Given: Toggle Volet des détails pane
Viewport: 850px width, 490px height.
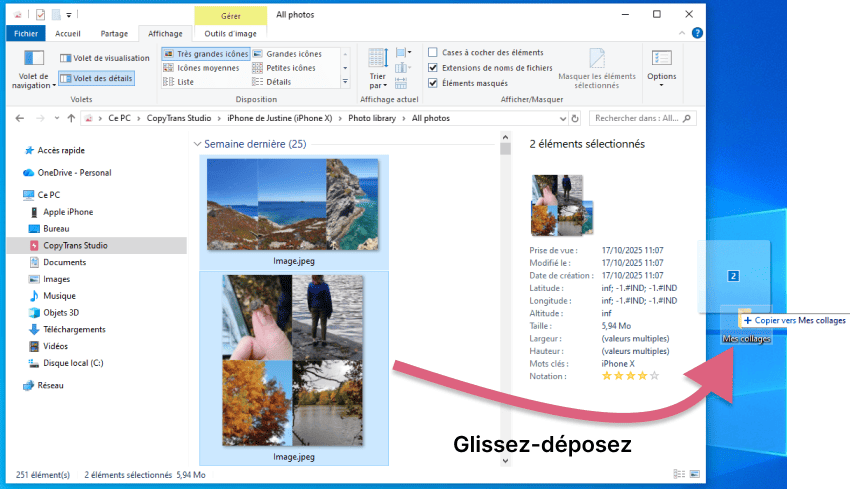Looking at the screenshot, I should coord(96,79).
